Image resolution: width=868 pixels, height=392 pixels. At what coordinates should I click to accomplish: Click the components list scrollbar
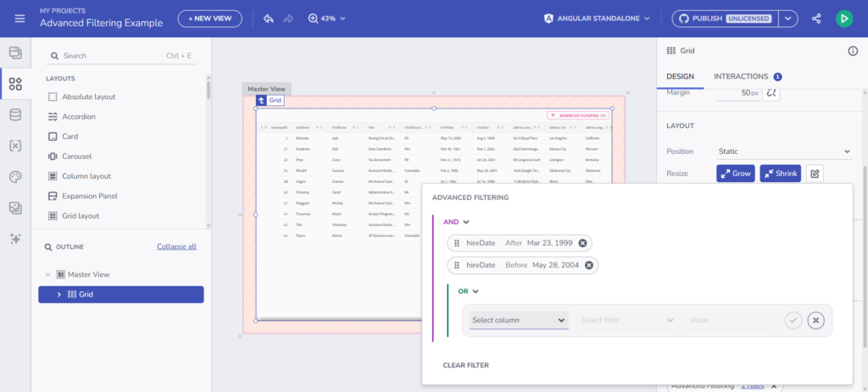[x=209, y=90]
